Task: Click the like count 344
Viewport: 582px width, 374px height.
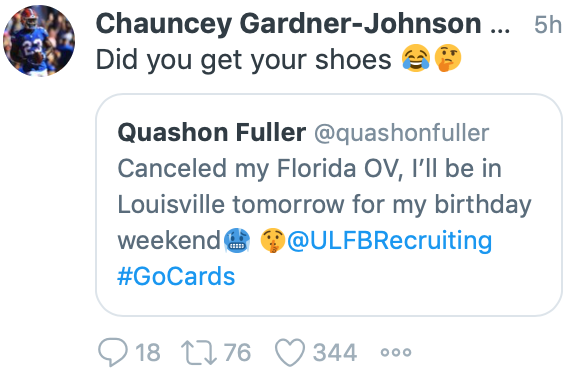Action: (335, 352)
